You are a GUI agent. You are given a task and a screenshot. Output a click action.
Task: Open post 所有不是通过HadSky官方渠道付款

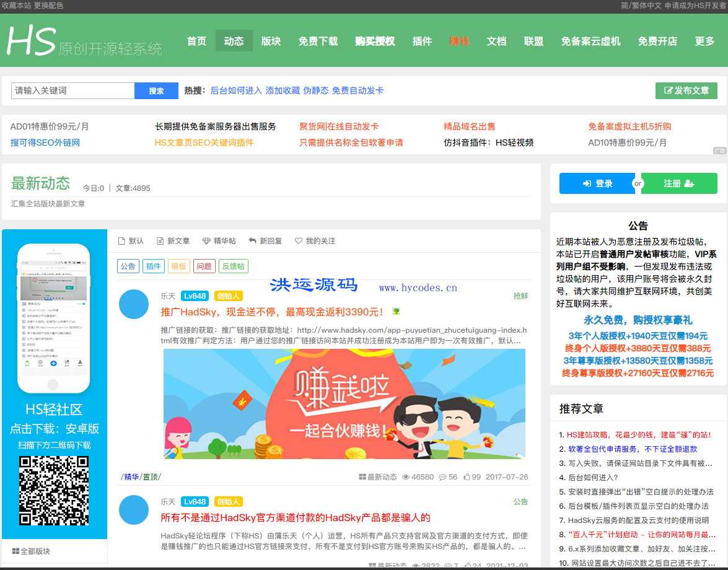296,517
